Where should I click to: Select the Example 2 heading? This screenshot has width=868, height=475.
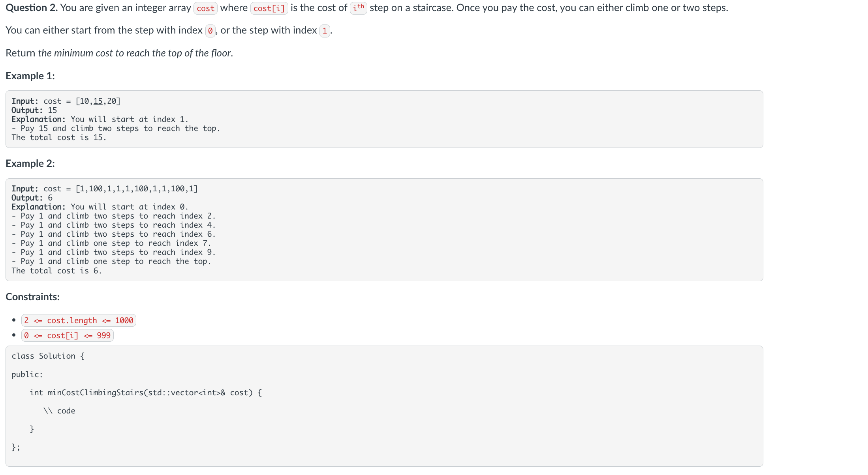(30, 163)
